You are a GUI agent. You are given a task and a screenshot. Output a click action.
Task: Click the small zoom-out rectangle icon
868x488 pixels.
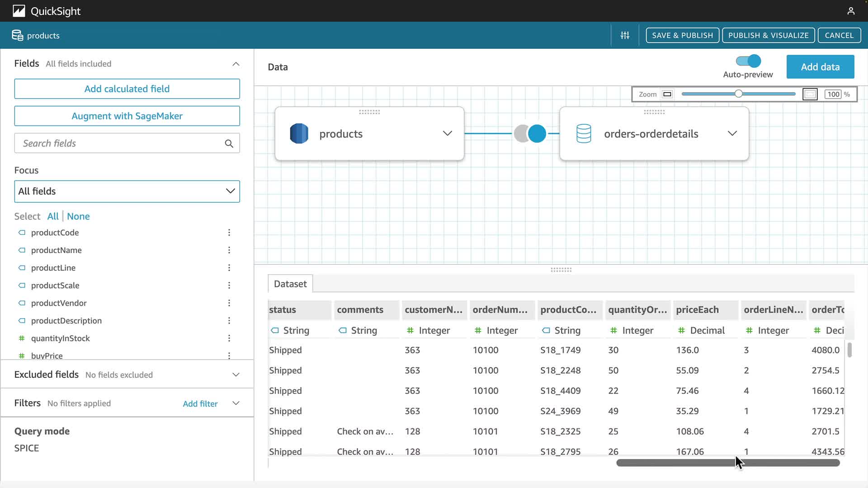[667, 94]
